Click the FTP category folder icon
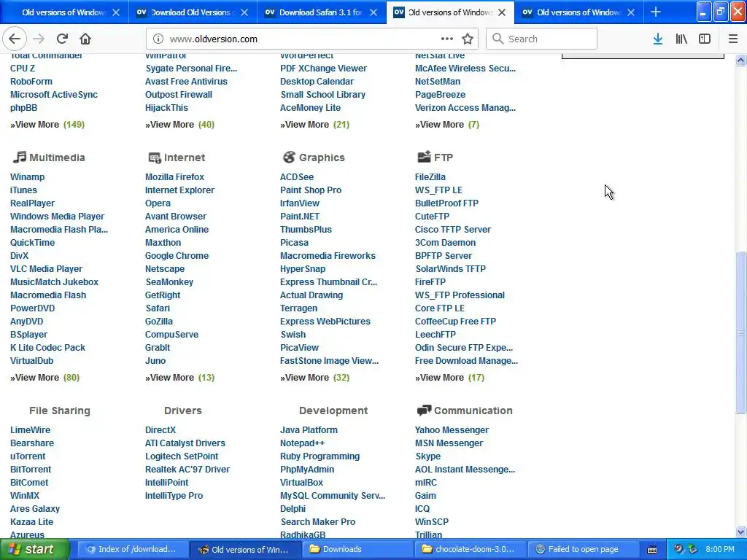Screen dimensions: 747x560 coord(424,157)
